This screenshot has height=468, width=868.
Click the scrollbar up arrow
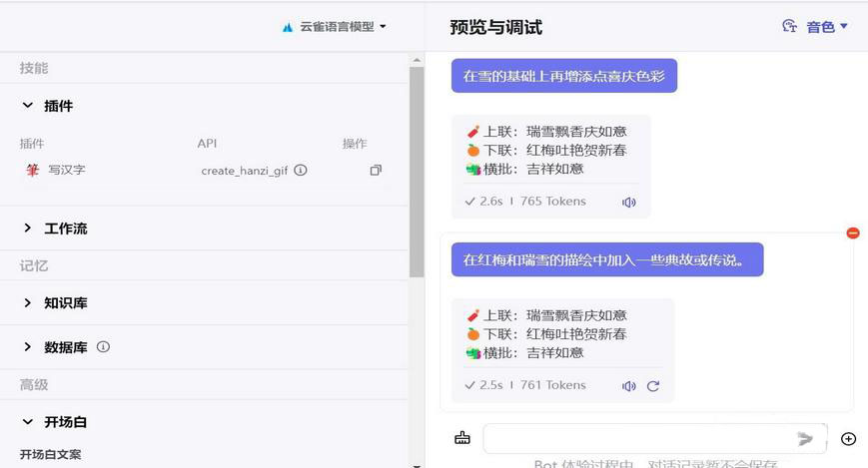tap(417, 60)
